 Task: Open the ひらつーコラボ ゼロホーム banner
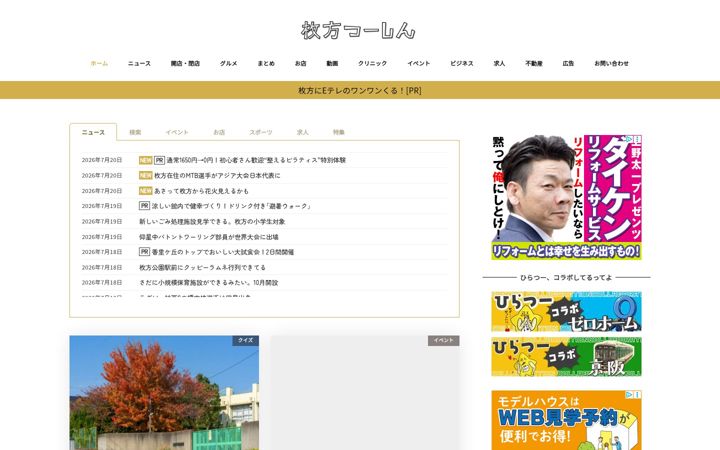pos(566,311)
